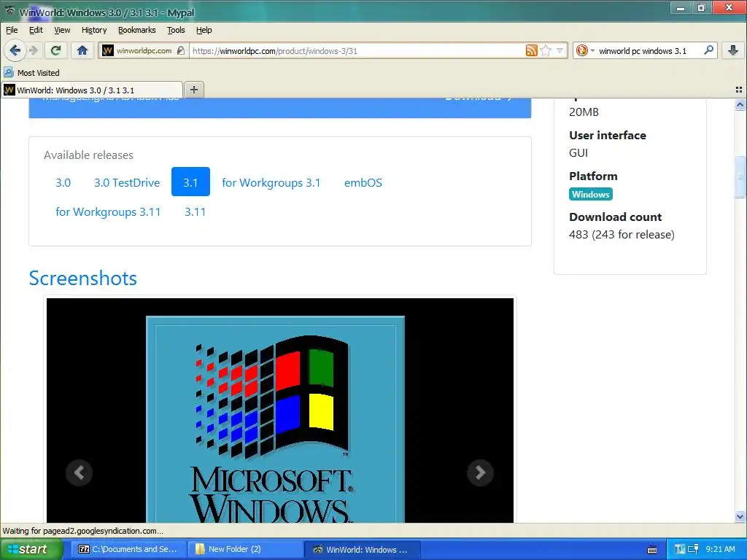Viewport: 747px width, 560px height.
Task: Click the magnifier search go icon
Action: (709, 50)
